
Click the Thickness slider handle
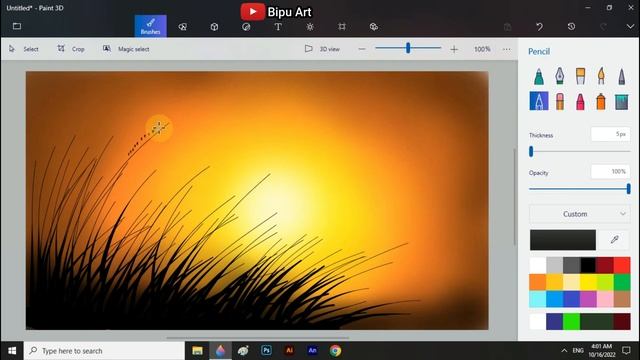tap(531, 151)
